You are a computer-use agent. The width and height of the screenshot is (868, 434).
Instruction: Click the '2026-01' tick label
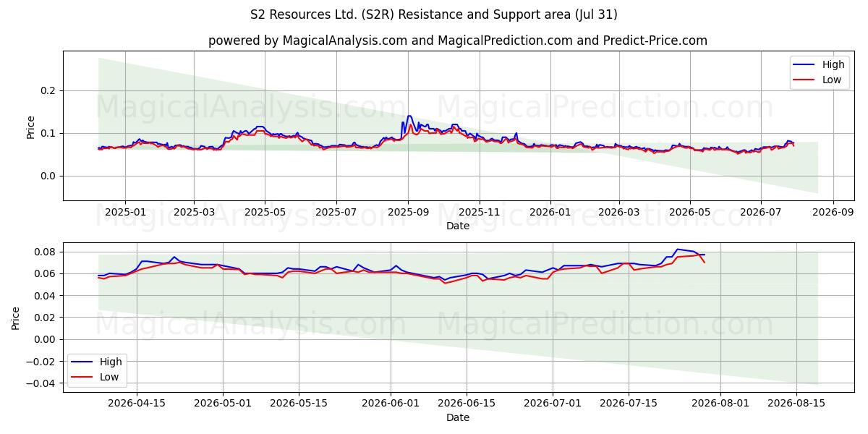[x=550, y=212]
